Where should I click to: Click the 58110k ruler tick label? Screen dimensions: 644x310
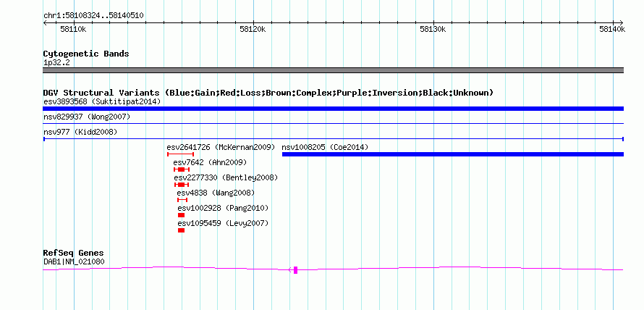73,29
